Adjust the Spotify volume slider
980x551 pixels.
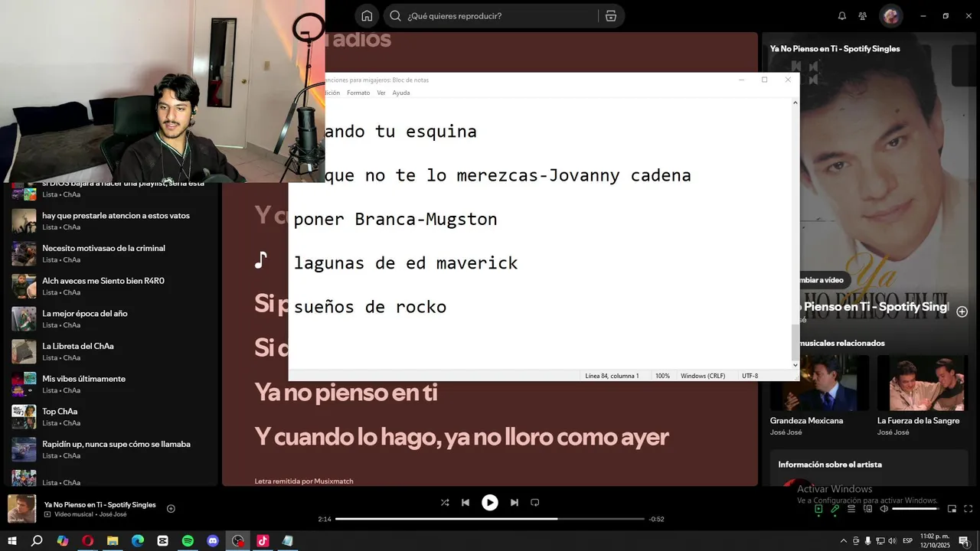(916, 509)
